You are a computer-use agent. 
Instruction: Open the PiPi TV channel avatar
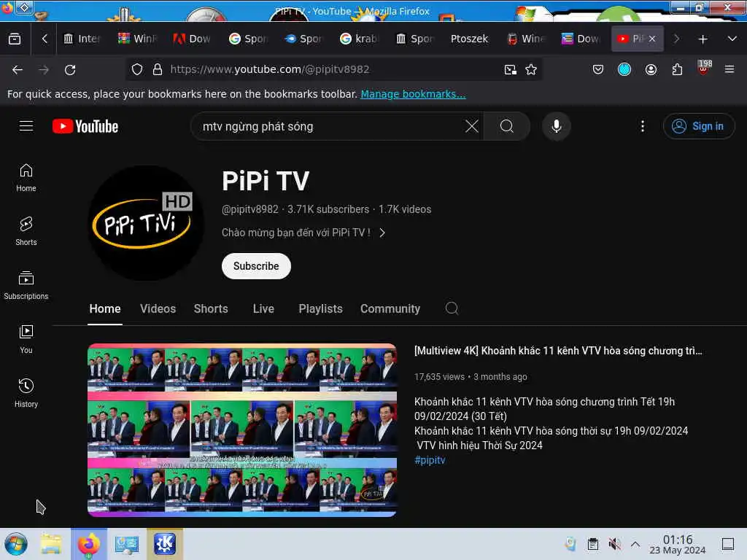tap(146, 223)
